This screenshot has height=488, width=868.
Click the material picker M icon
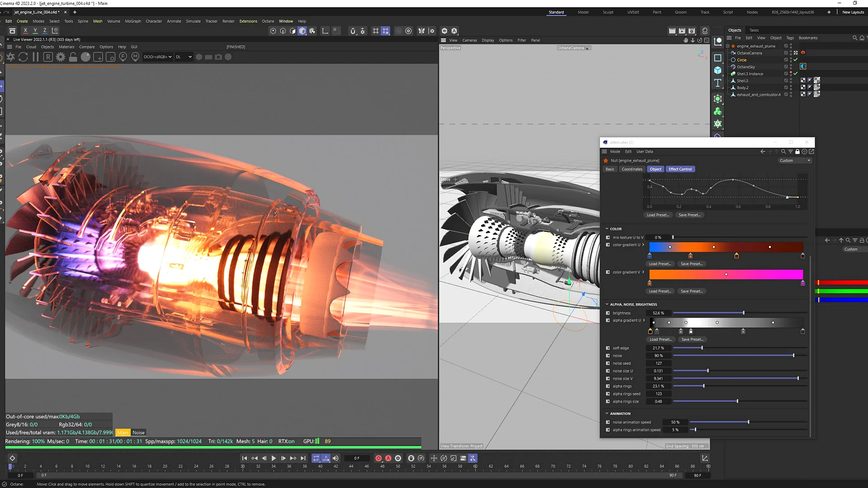point(135,57)
